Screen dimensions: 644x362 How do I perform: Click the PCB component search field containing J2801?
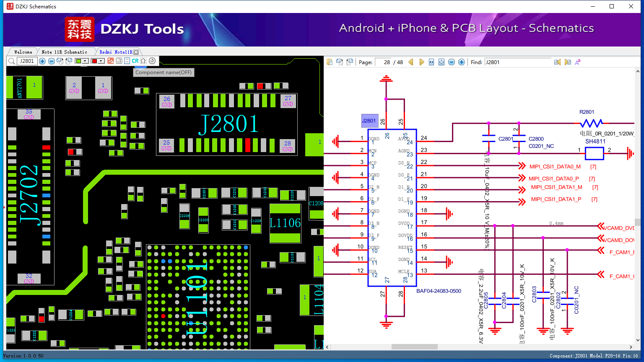coord(27,61)
